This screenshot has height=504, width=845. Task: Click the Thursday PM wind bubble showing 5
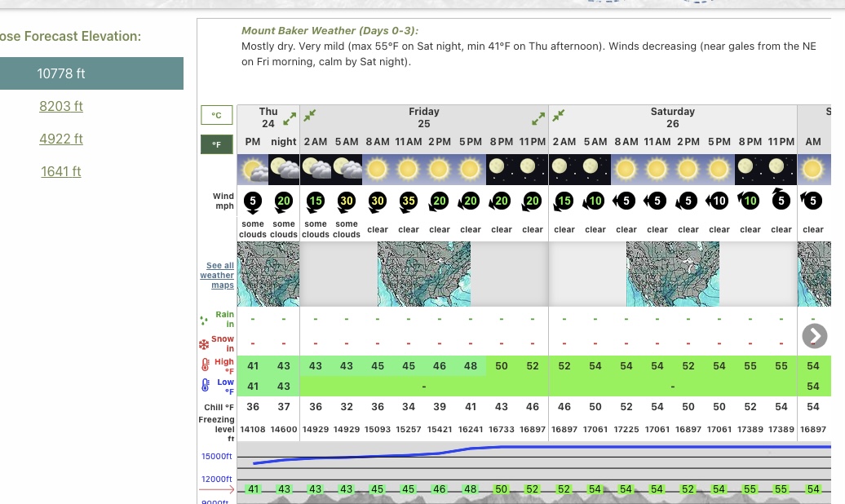coord(253,201)
